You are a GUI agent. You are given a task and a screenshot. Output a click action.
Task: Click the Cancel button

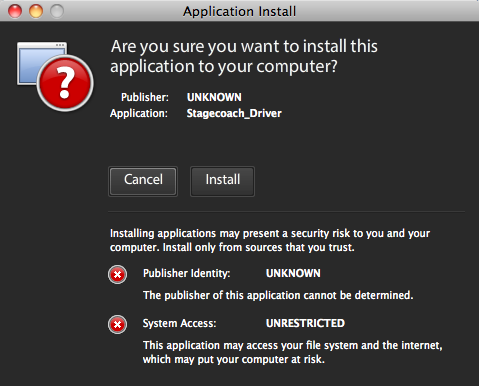pos(143,181)
